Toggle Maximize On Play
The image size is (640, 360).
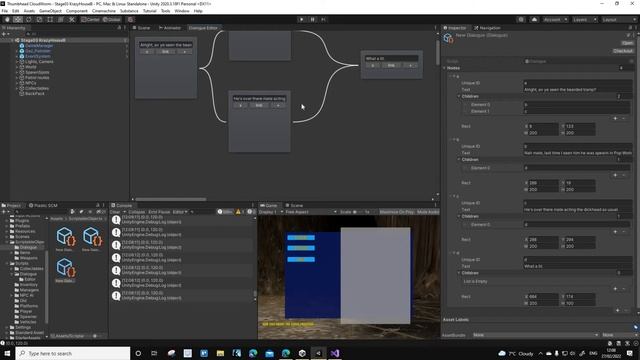pyautogui.click(x=396, y=212)
